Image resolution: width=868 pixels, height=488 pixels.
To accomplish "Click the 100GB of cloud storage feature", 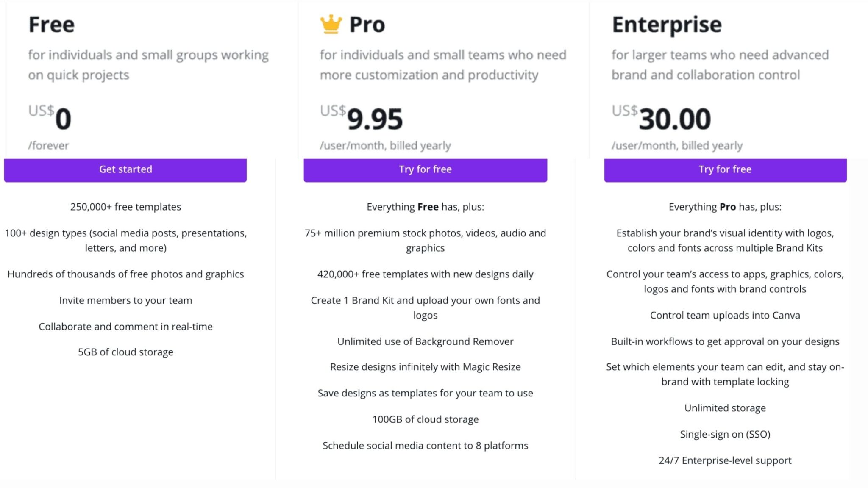I will click(425, 419).
